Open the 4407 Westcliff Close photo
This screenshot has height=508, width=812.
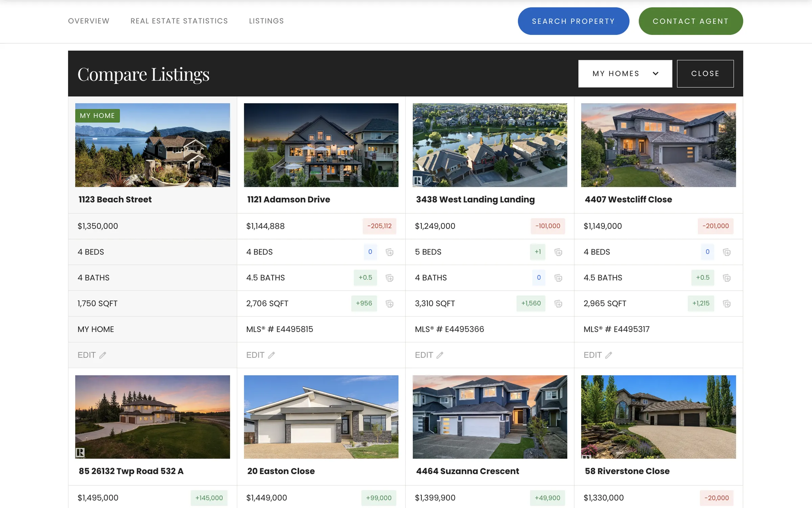pyautogui.click(x=658, y=145)
